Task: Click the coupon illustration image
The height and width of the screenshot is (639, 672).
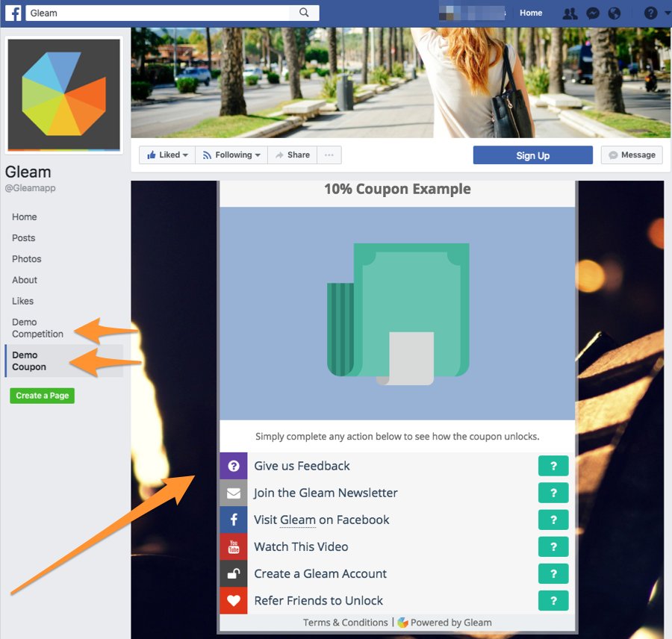Action: (398, 314)
